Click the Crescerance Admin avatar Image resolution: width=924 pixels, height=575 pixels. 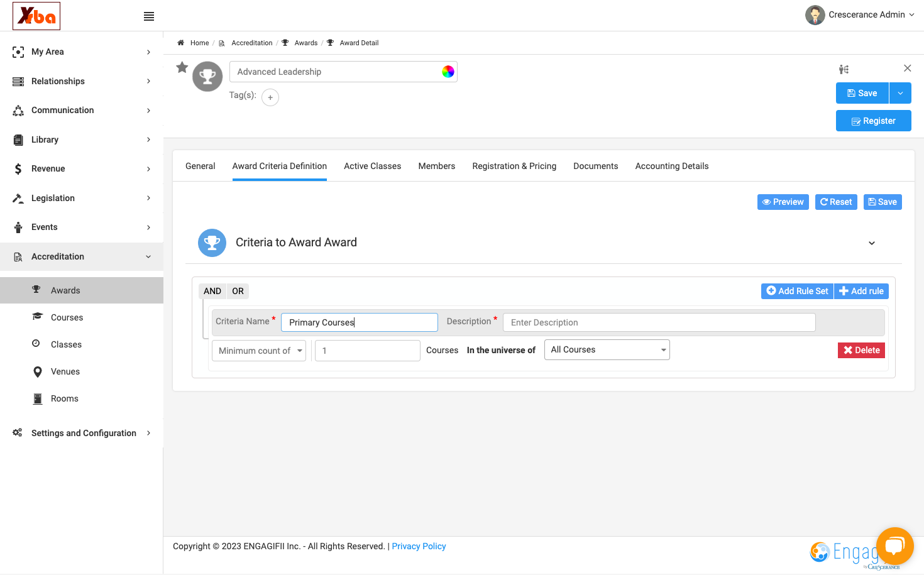pyautogui.click(x=815, y=15)
